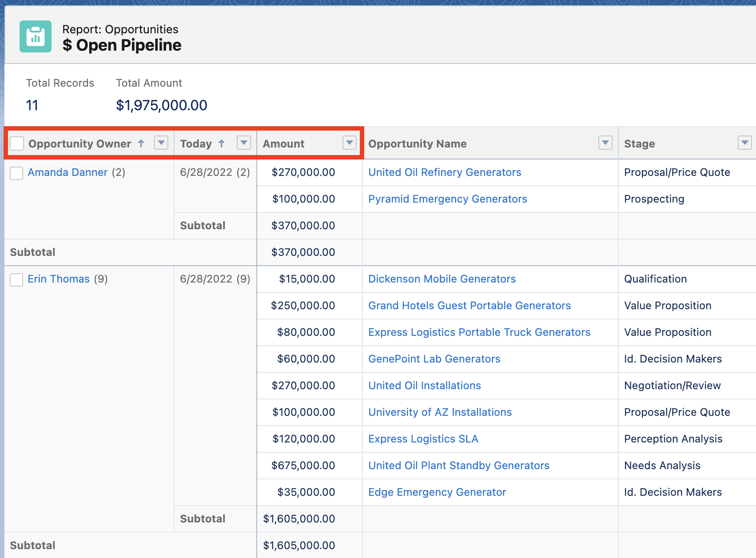The height and width of the screenshot is (558, 756).
Task: Check the Amanda Danner group checkbox
Action: [16, 173]
